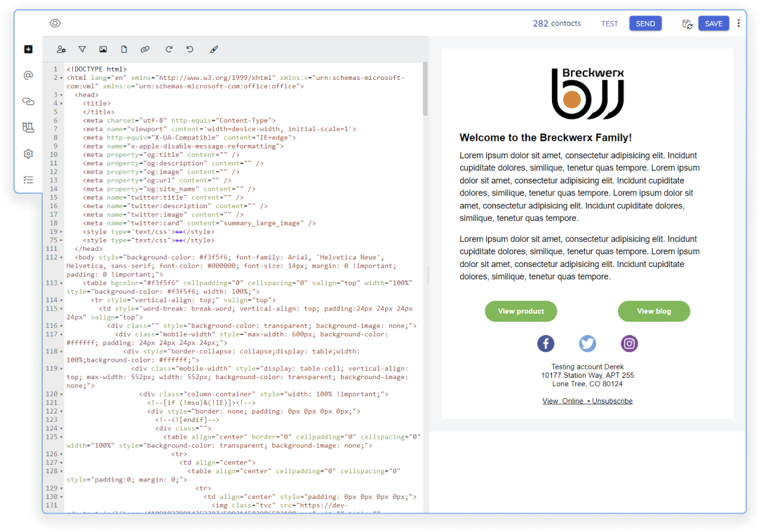Open the checklist sidebar icon
This screenshot has height=532, width=761.
28,180
